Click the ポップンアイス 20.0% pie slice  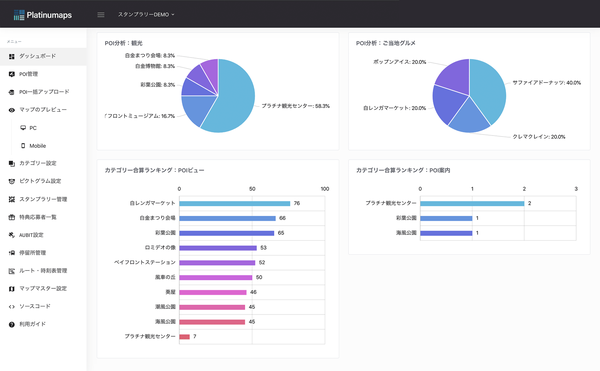coord(455,78)
